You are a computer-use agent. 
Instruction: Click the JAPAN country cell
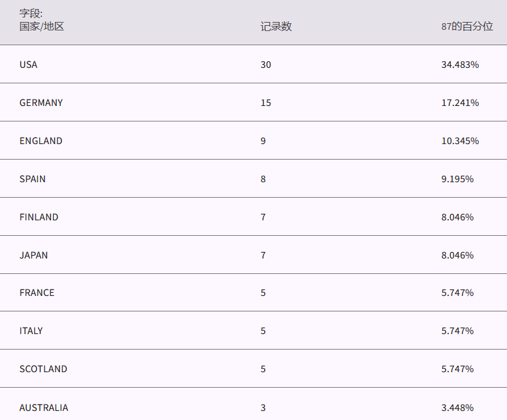point(34,255)
